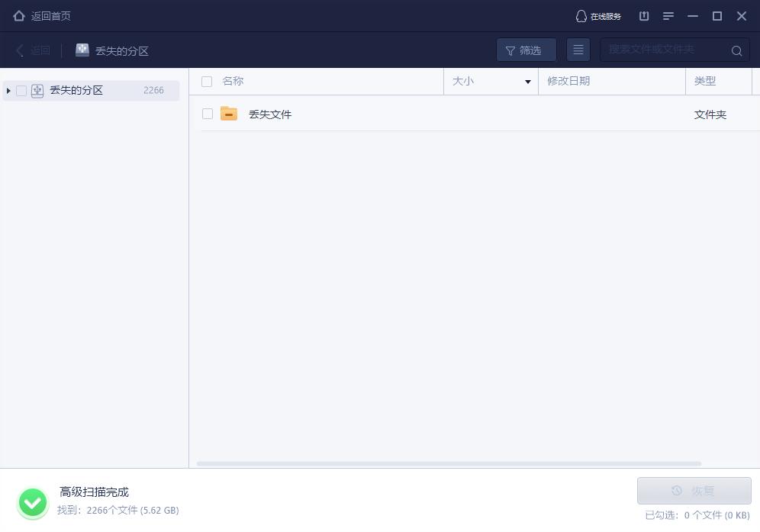Click the 丢失的分区 partition breadcrumb icon
Screen dimensions: 760x532
(x=82, y=50)
